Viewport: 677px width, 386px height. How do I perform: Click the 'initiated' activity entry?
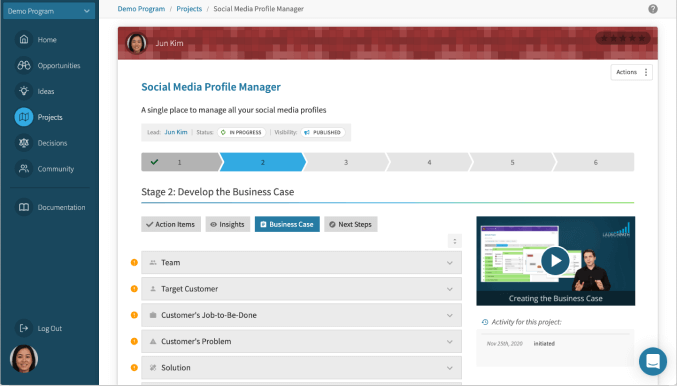[x=544, y=344]
